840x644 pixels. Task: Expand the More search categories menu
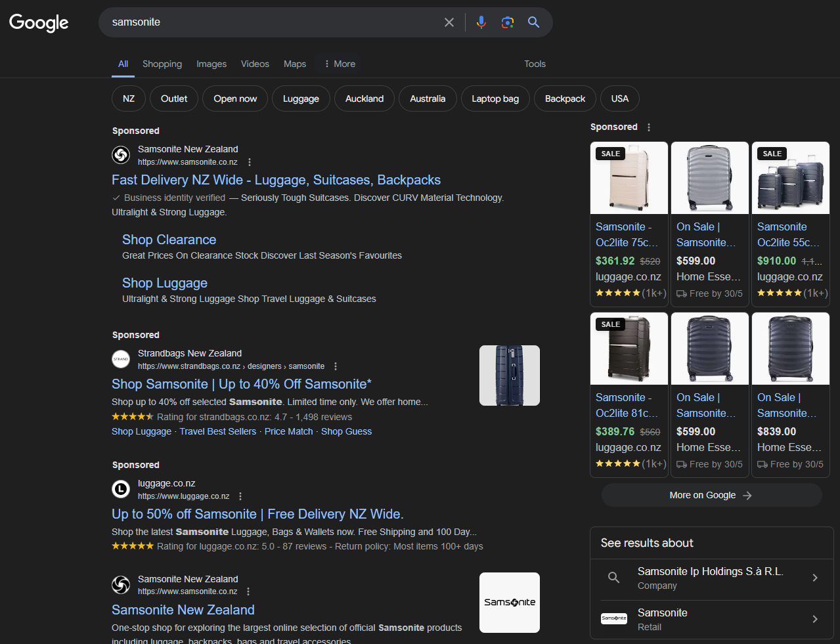340,64
